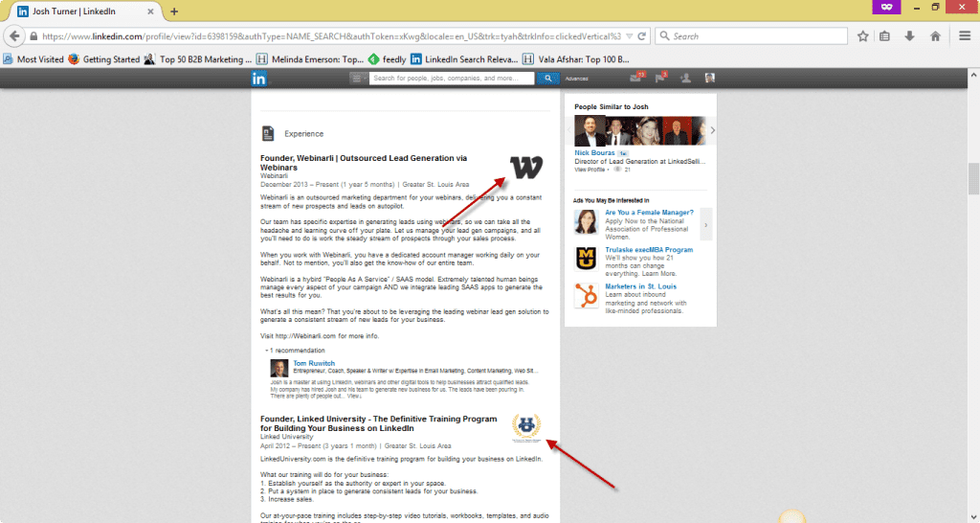The width and height of the screenshot is (980, 523).
Task: Open the Marketers in St. Louis ad
Action: point(640,286)
